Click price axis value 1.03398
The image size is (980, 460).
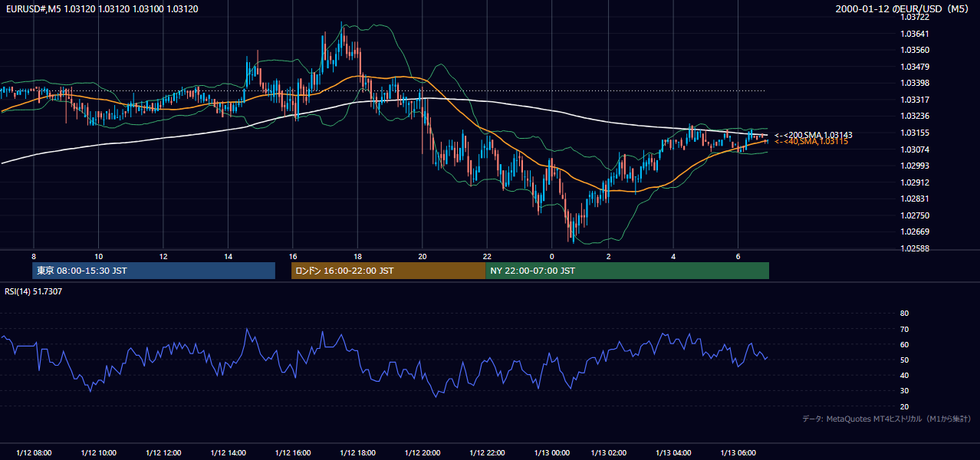[x=915, y=84]
